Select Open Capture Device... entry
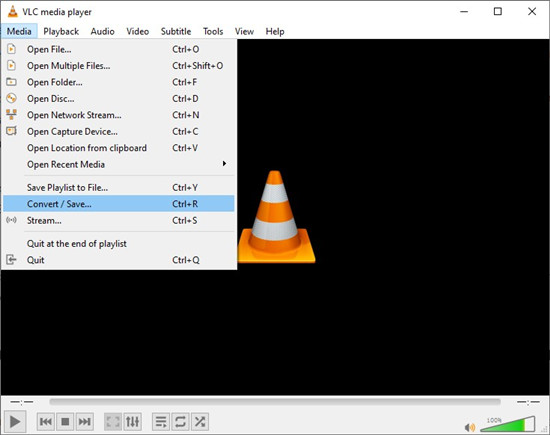Viewport: 550px width, 435px height. (x=119, y=132)
